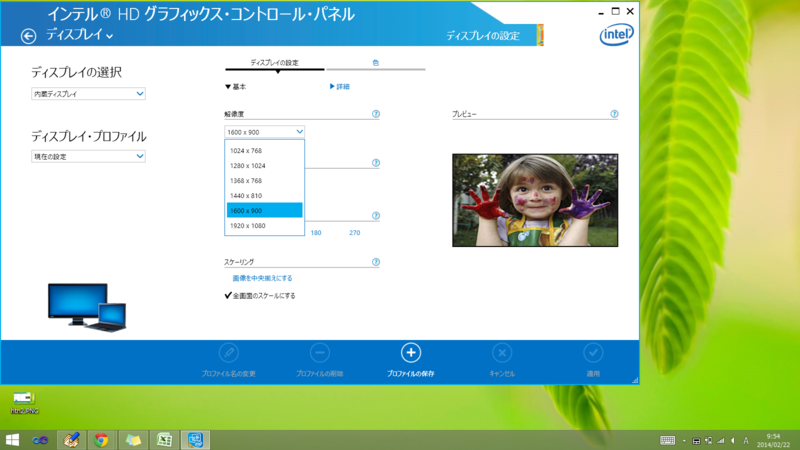Choose 1024 x 768 resolution
Image resolution: width=800 pixels, height=450 pixels.
coord(264,151)
